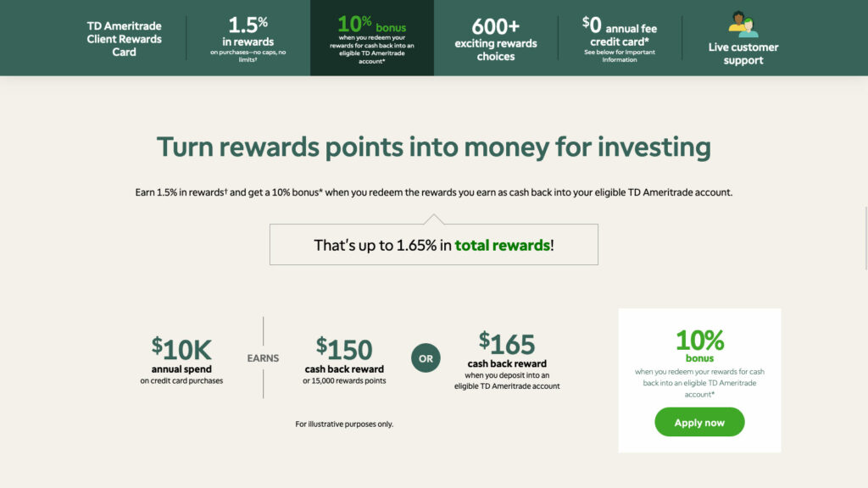868x488 pixels.
Task: Click the $165 cash back reward figure
Action: [507, 344]
